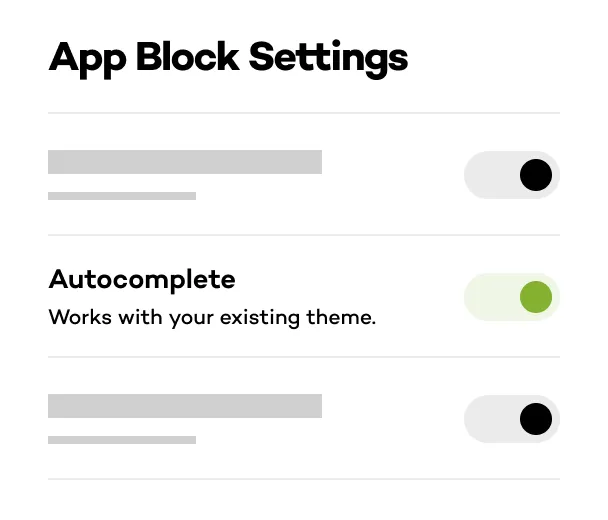This screenshot has width=608, height=520.
Task: Disable the Autocomplete toggle switch
Action: pos(511,297)
